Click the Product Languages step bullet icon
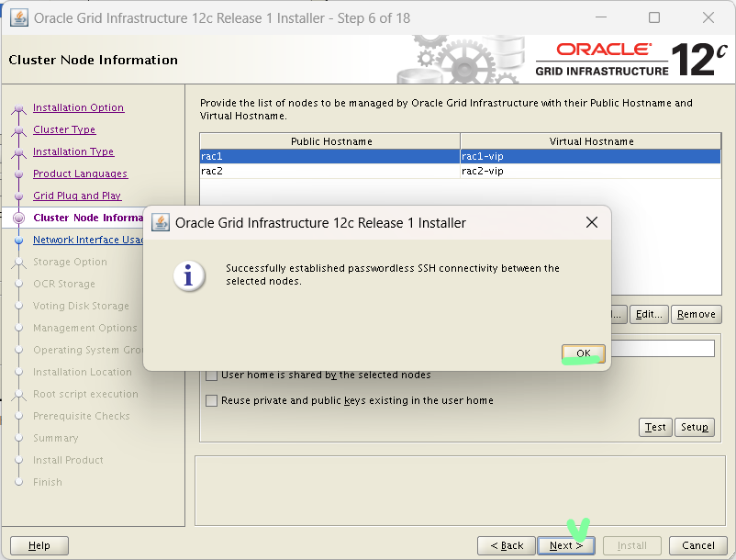736x560 pixels. click(x=18, y=174)
